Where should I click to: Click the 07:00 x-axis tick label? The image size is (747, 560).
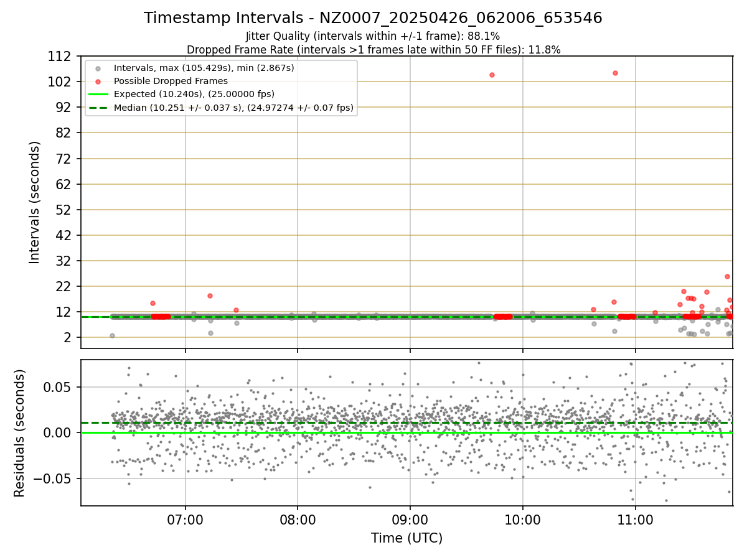pos(185,519)
